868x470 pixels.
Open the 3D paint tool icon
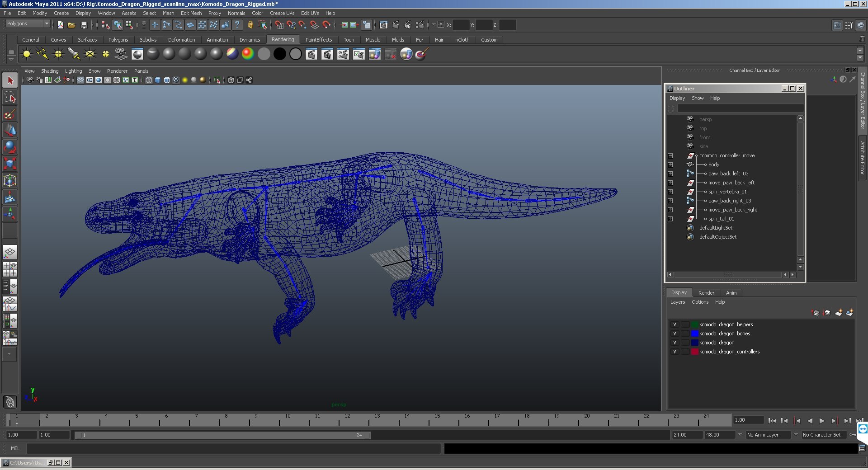pos(421,54)
